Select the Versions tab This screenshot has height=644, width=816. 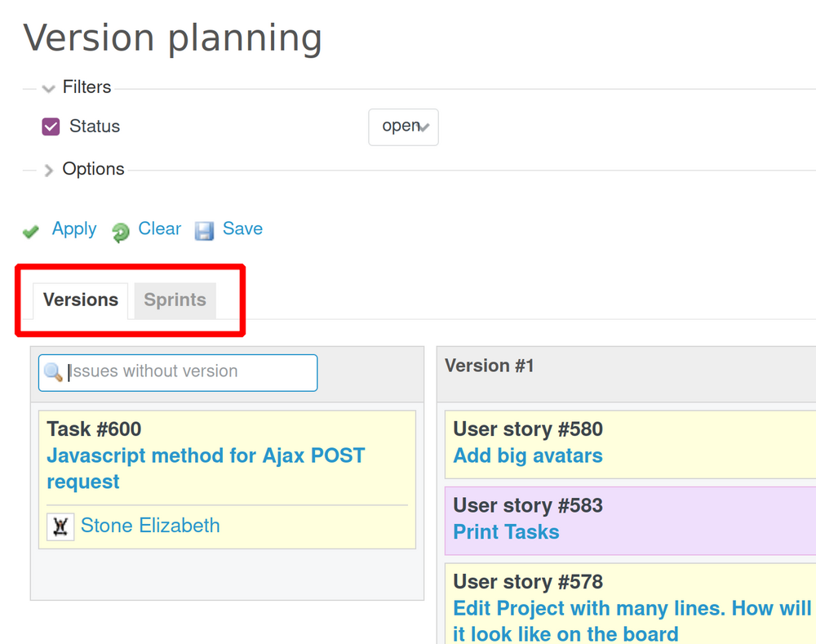point(80,300)
